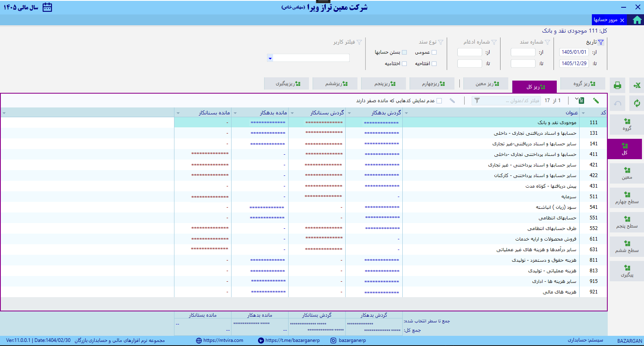Open the گردش بدهکار column filter arrow
The image size is (644, 346).
[x=349, y=113]
